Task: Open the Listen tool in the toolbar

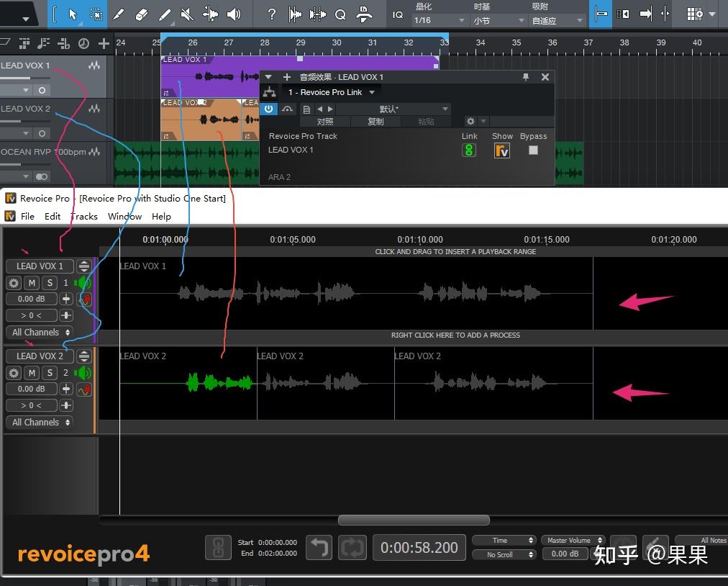Action: click(235, 14)
